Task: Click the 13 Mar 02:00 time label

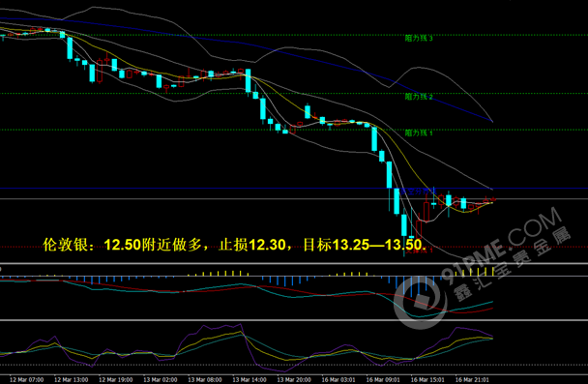Action: [x=161, y=379]
